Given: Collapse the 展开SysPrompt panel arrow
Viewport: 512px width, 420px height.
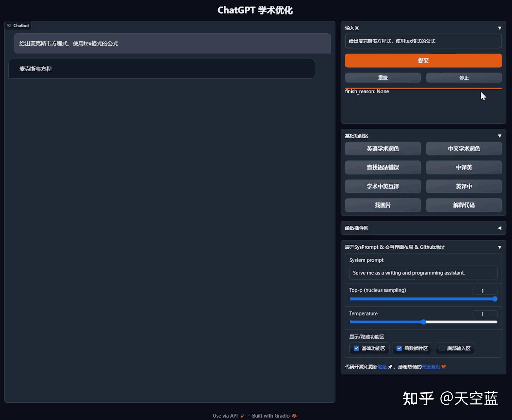Looking at the screenshot, I should [x=500, y=247].
